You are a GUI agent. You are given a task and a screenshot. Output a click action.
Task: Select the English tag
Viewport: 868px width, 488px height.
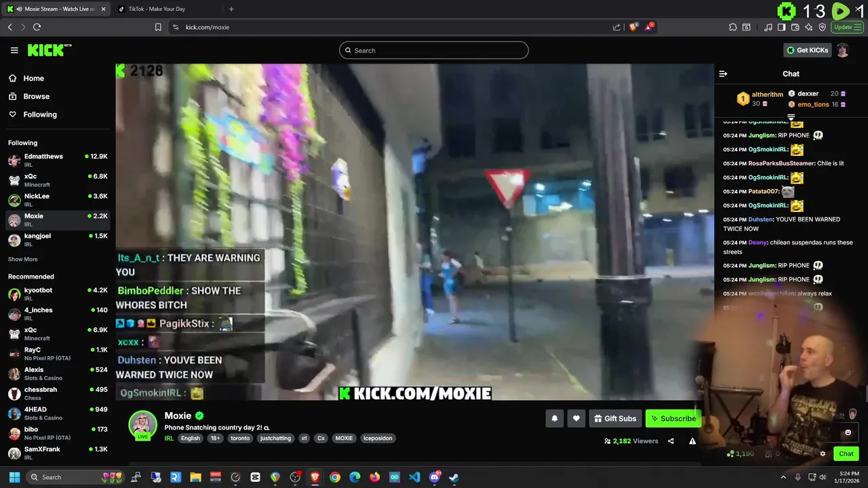click(191, 439)
